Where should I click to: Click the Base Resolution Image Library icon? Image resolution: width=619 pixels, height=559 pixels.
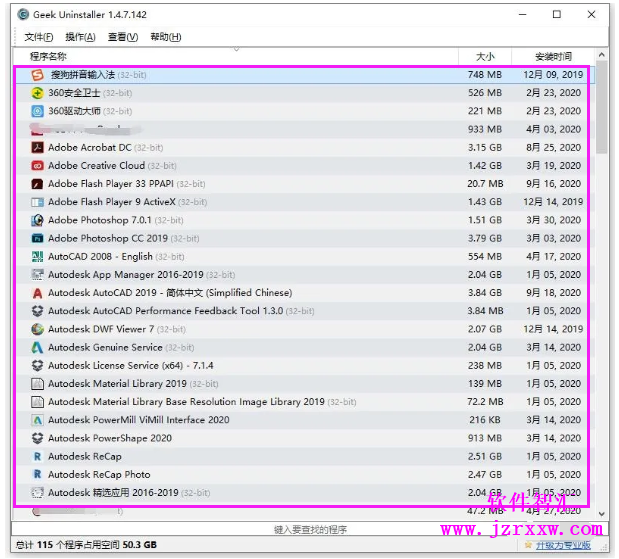pos(37,402)
